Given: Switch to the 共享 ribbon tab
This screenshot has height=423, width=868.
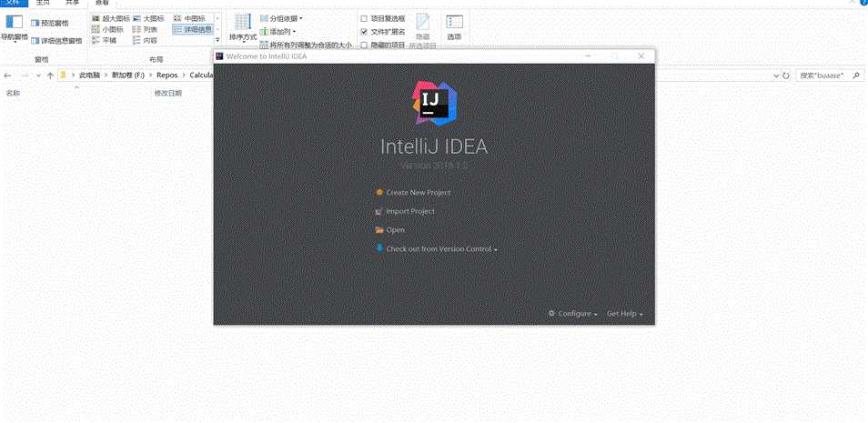Looking at the screenshot, I should [x=73, y=3].
